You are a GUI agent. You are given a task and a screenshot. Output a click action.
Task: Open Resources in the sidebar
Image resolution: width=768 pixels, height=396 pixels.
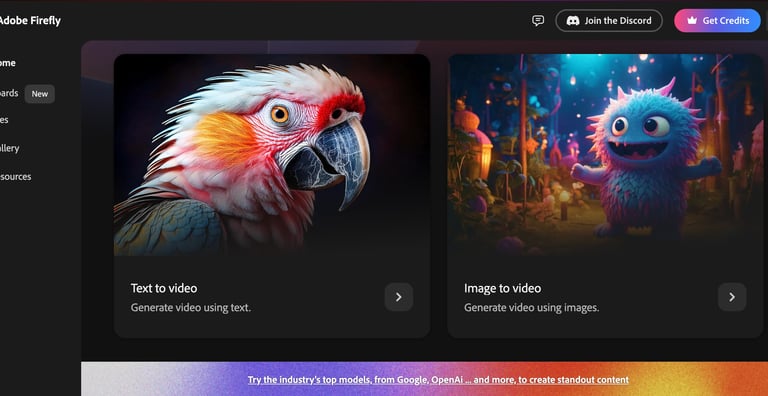point(16,176)
